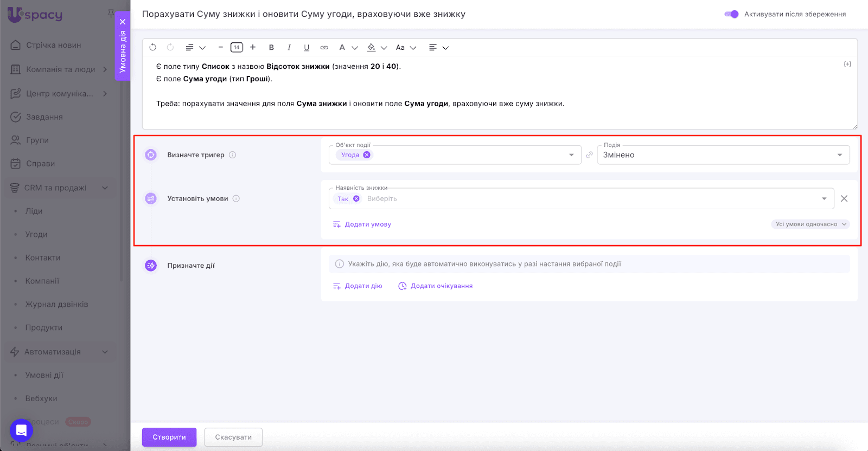Underline selected text in editor
Image resolution: width=868 pixels, height=451 pixels.
tap(307, 48)
